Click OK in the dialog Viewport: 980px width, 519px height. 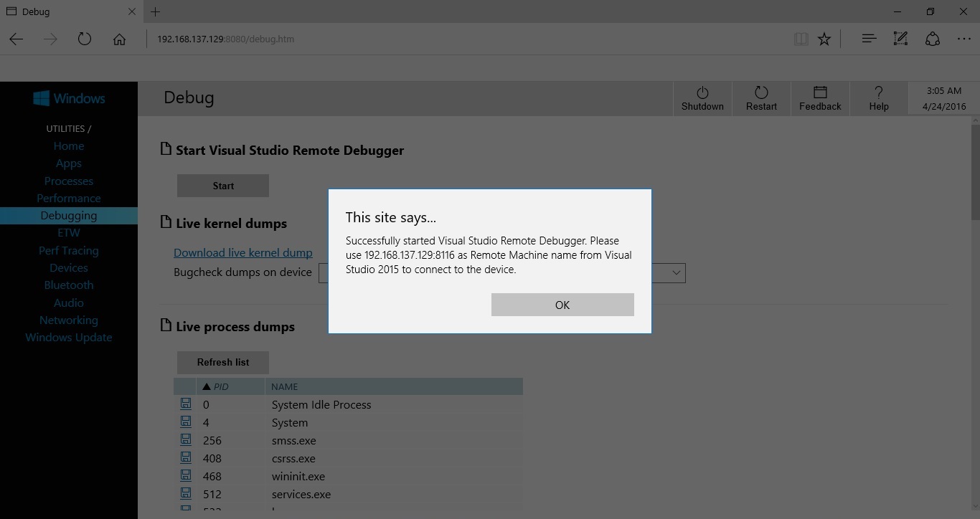[562, 305]
